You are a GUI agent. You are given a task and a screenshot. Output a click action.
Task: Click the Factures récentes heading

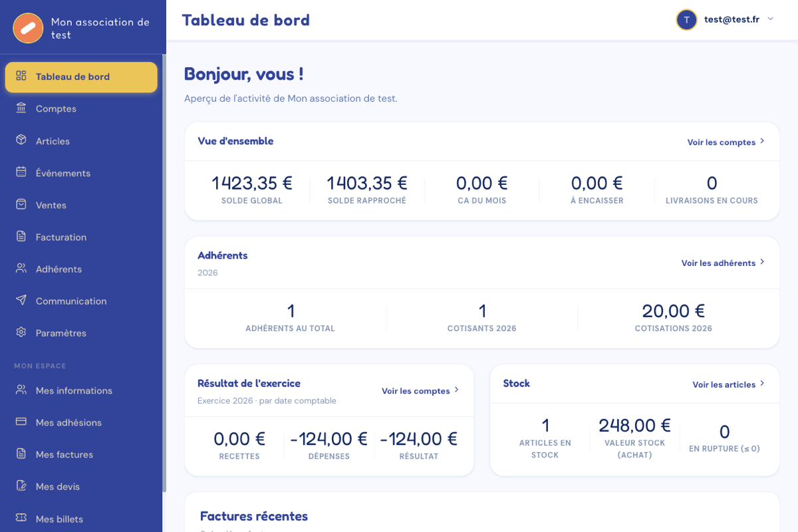tap(254, 516)
